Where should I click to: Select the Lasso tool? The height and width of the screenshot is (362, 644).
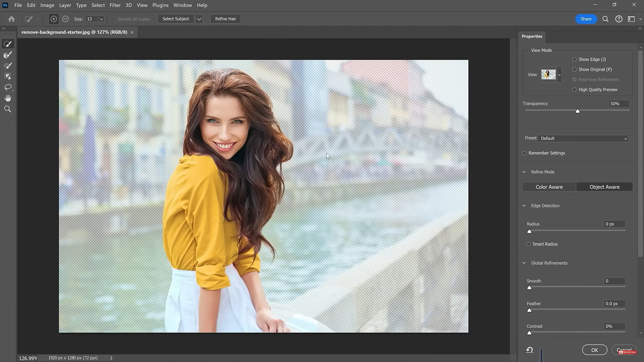[8, 87]
